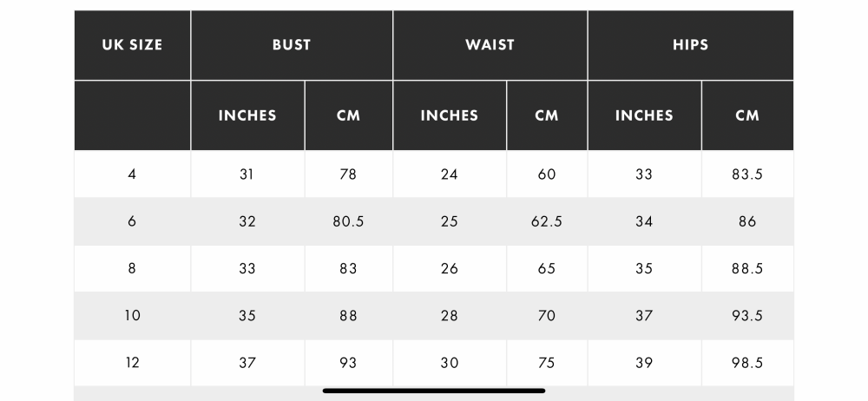This screenshot has width=868, height=401.
Task: Select the WAIST column header
Action: point(490,45)
